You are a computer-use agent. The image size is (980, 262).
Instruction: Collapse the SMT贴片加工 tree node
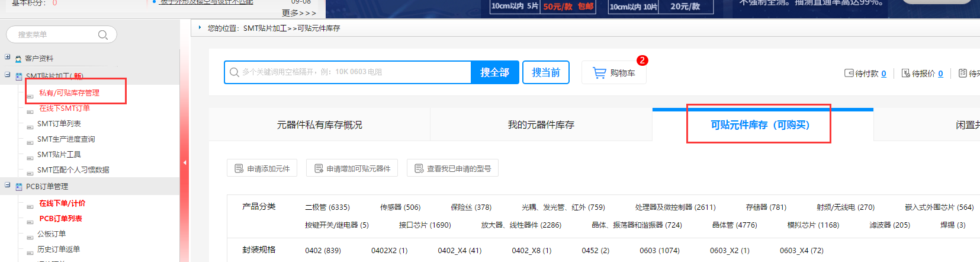[8, 75]
